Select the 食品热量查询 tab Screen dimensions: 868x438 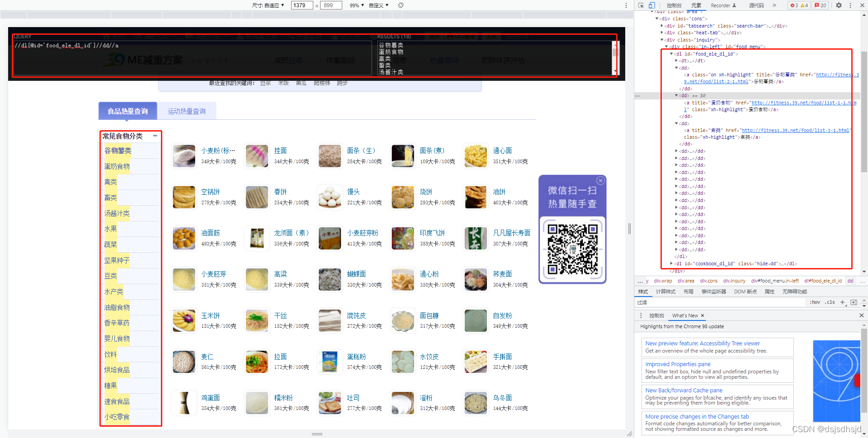click(x=127, y=111)
